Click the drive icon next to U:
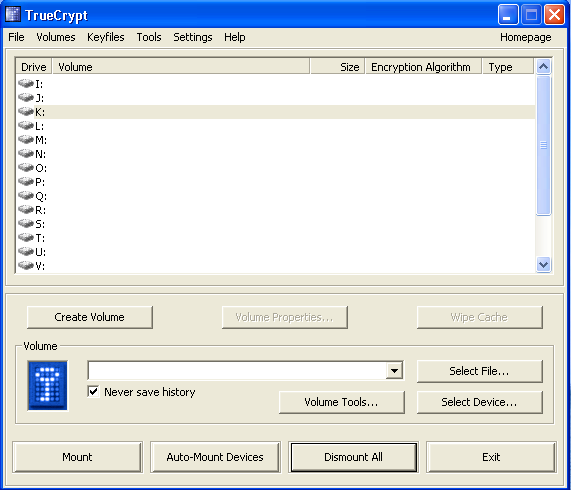 coord(26,251)
